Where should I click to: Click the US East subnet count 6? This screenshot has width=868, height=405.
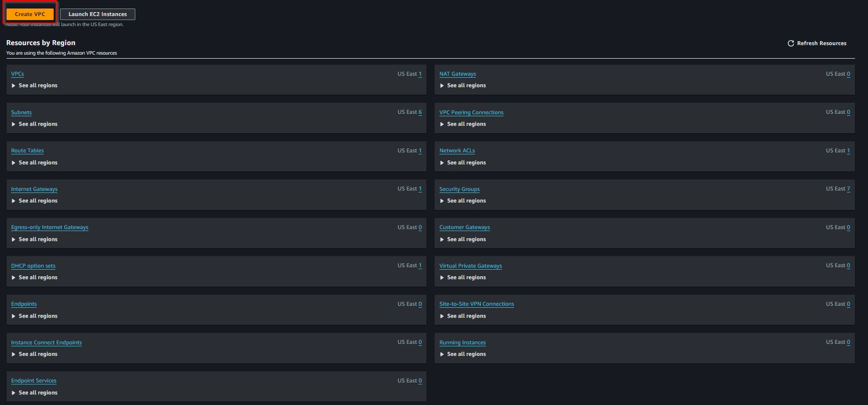(x=420, y=112)
